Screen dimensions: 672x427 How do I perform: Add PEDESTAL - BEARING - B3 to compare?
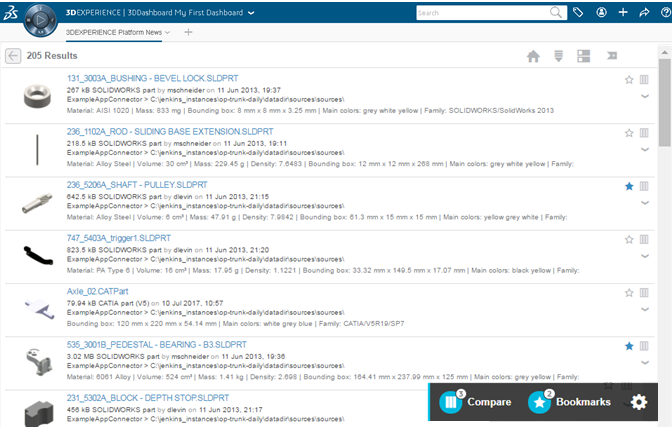(x=644, y=346)
